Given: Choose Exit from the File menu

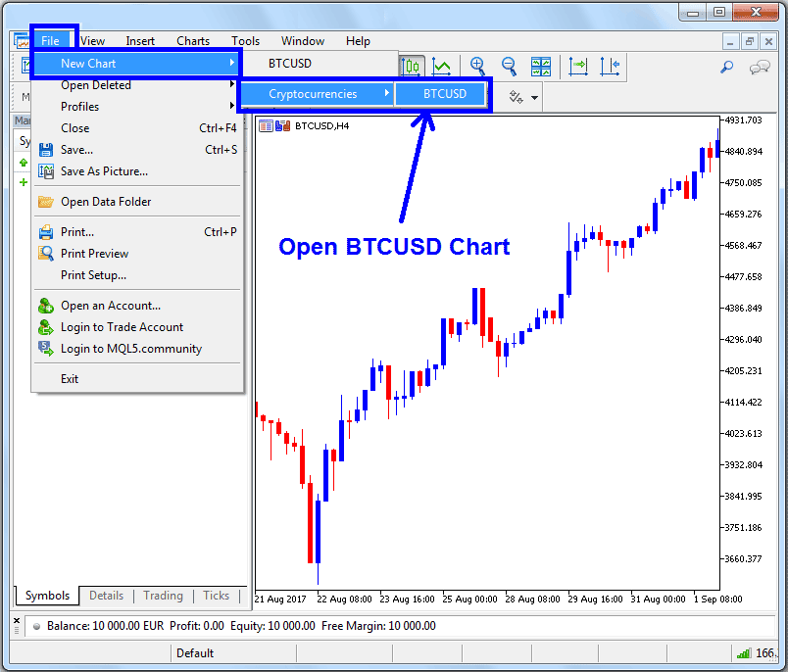Looking at the screenshot, I should click(136, 379).
